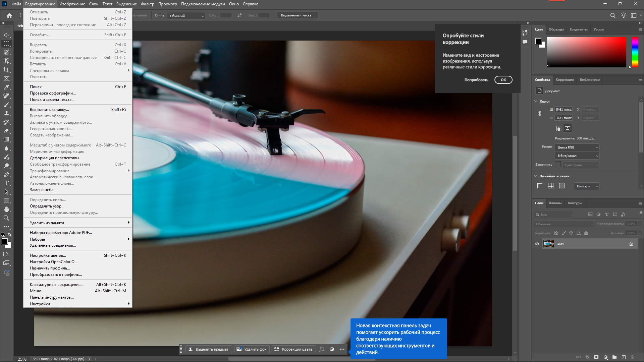
Task: Open the 8 бит/канал dropdown
Action: pyautogui.click(x=577, y=156)
